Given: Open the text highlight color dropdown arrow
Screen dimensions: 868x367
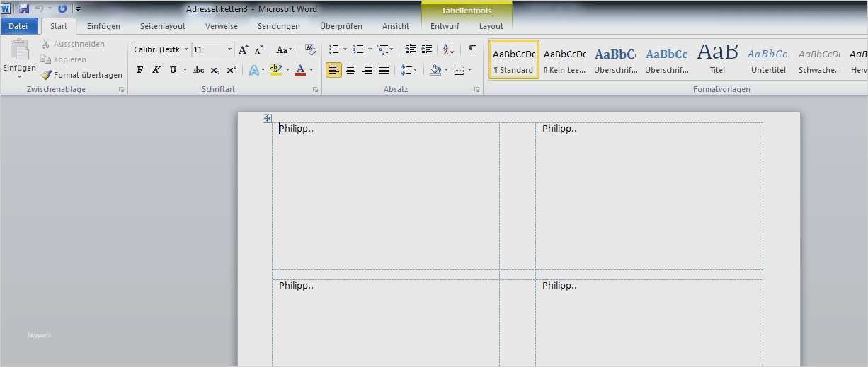Looking at the screenshot, I should 287,70.
